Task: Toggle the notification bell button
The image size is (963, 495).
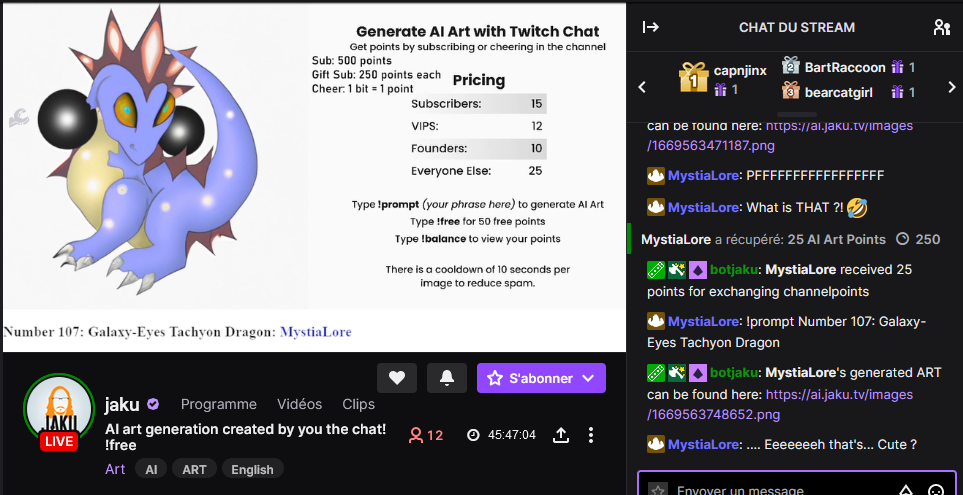Action: (x=447, y=378)
